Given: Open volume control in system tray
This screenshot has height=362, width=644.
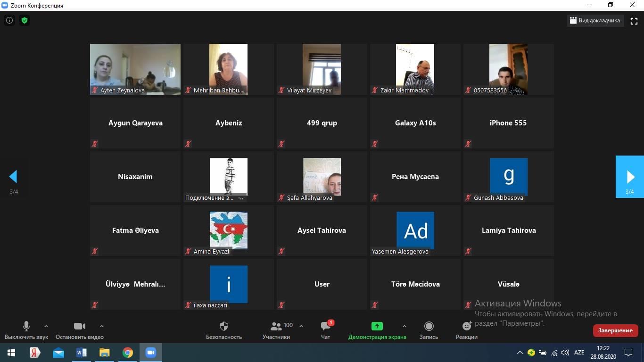Looking at the screenshot, I should point(565,353).
